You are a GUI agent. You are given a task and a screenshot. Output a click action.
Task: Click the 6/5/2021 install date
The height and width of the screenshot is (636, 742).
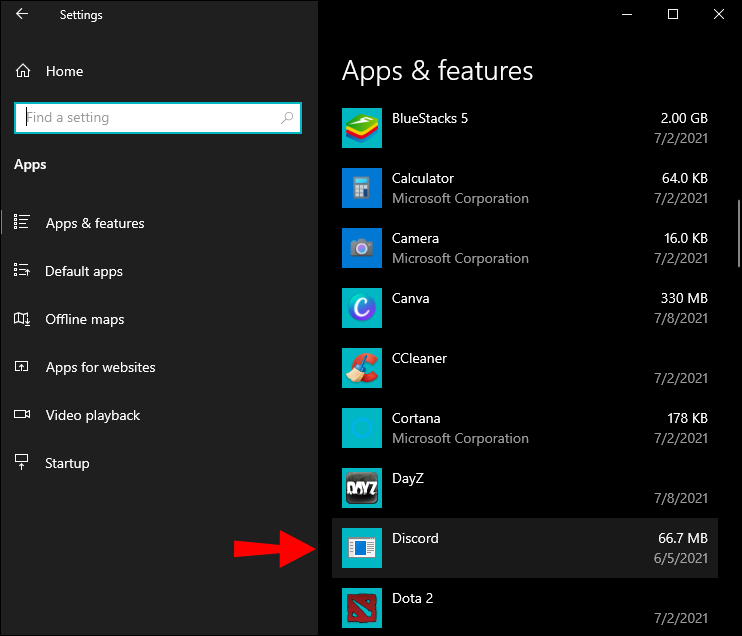pyautogui.click(x=681, y=558)
